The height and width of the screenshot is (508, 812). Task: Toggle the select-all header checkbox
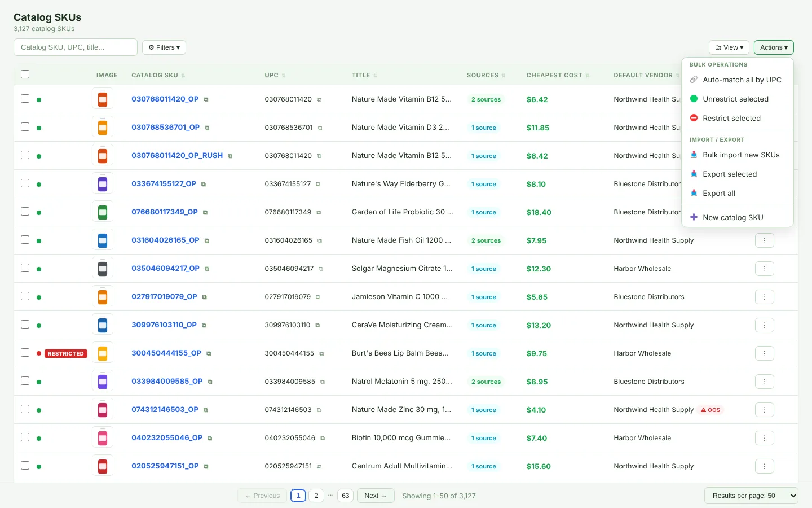[25, 75]
